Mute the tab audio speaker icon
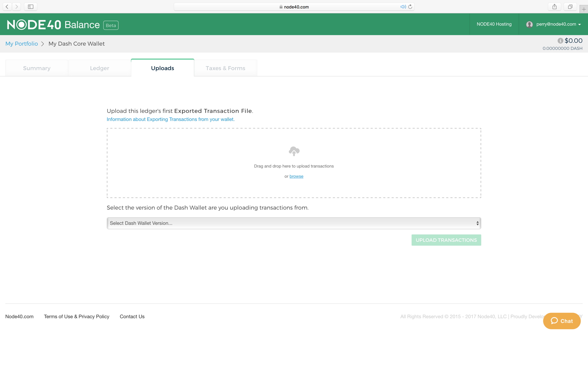The height and width of the screenshot is (368, 588). 403,7
